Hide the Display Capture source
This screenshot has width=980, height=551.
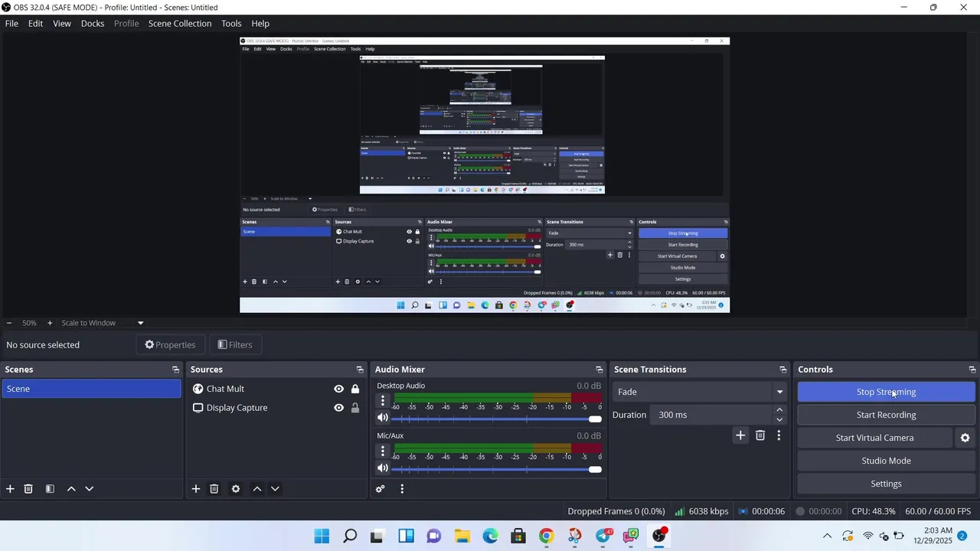338,408
